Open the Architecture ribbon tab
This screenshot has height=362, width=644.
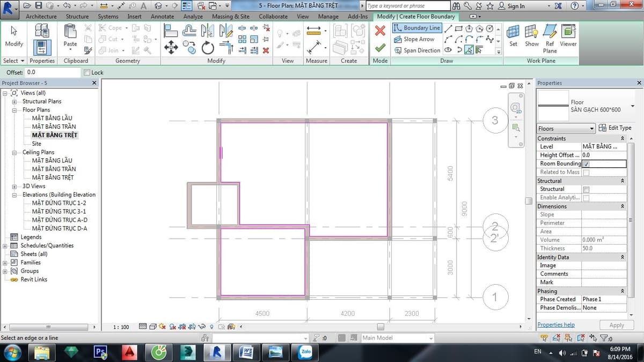(x=41, y=16)
